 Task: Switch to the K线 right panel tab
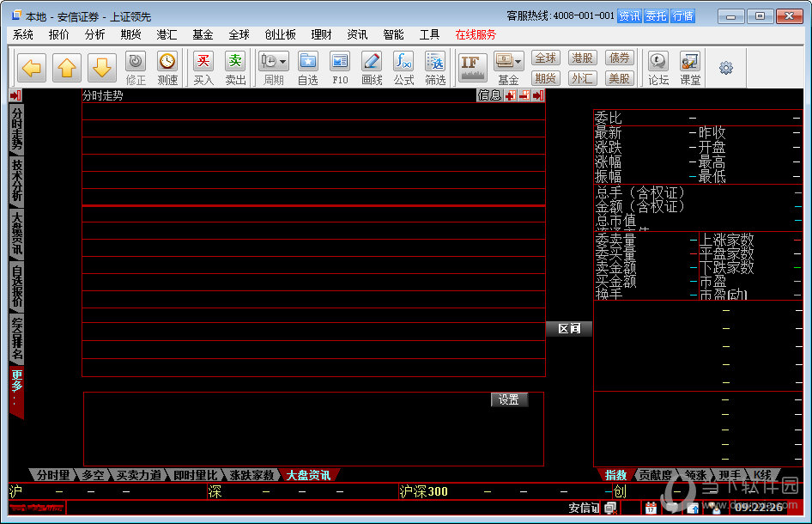pos(763,475)
